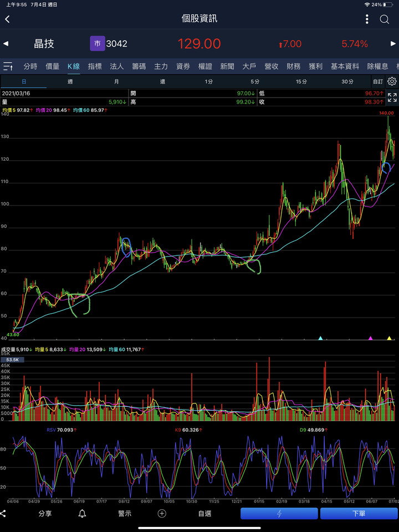Tap the search magnifier icon
Screen dimensions: 399x532
click(x=385, y=19)
